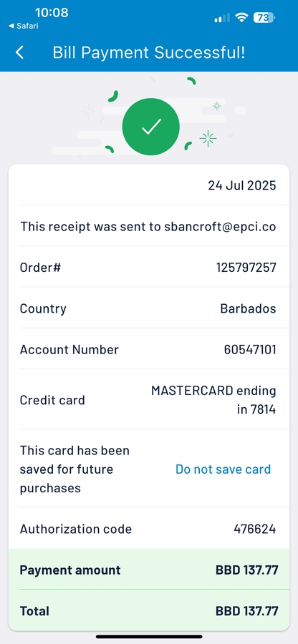Tap the card saved for future purchases text

pos(74,469)
